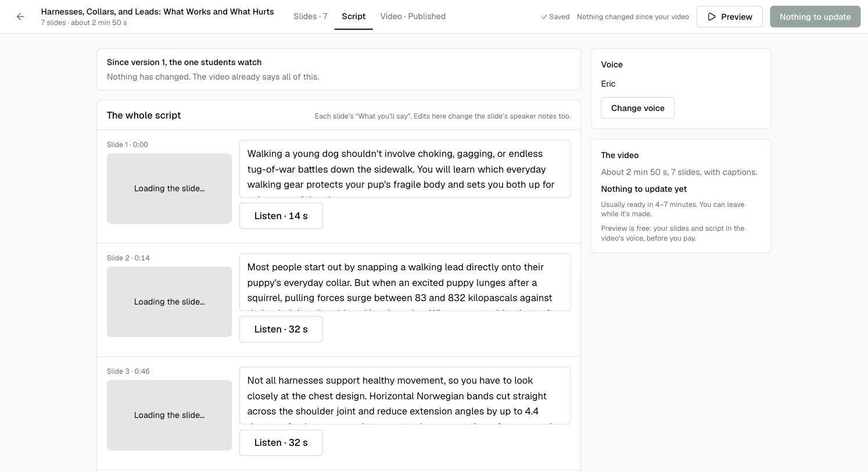The height and width of the screenshot is (472, 868).
Task: Switch to the Script tab
Action: click(353, 16)
